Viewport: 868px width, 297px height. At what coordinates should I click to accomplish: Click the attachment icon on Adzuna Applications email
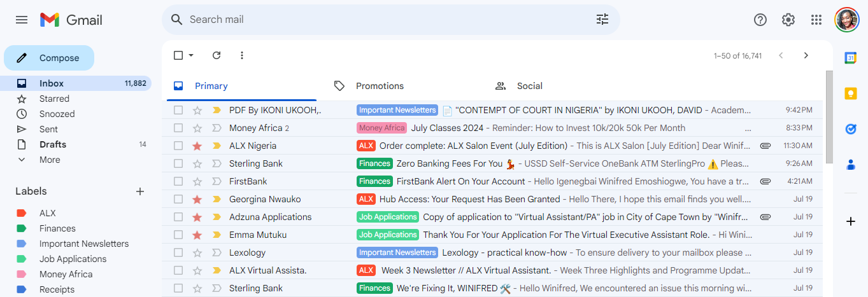pyautogui.click(x=765, y=217)
